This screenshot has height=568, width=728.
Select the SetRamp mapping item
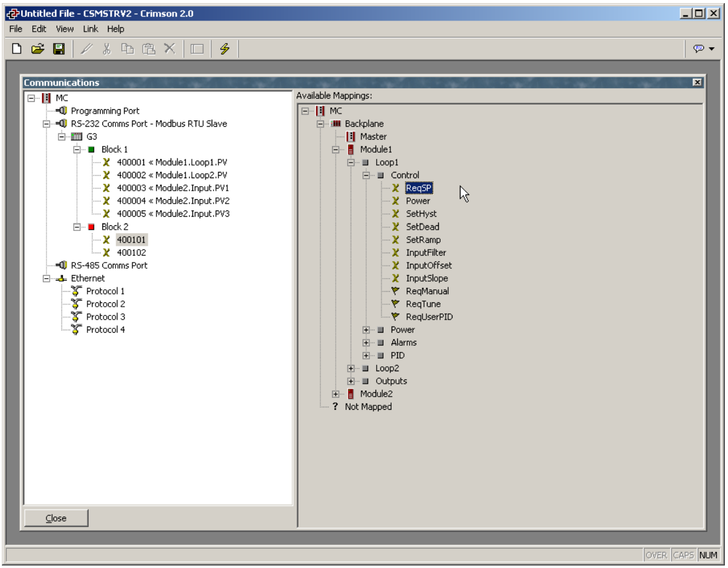click(423, 240)
